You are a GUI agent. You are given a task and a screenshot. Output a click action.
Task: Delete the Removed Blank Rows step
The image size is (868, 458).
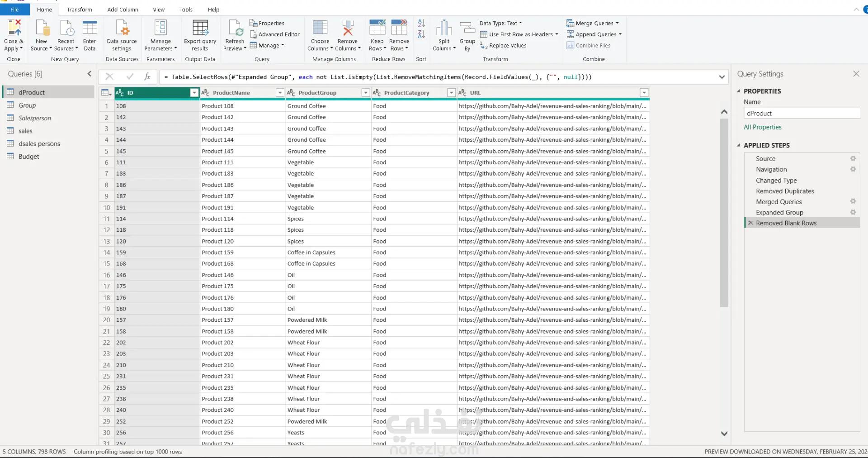tap(750, 223)
